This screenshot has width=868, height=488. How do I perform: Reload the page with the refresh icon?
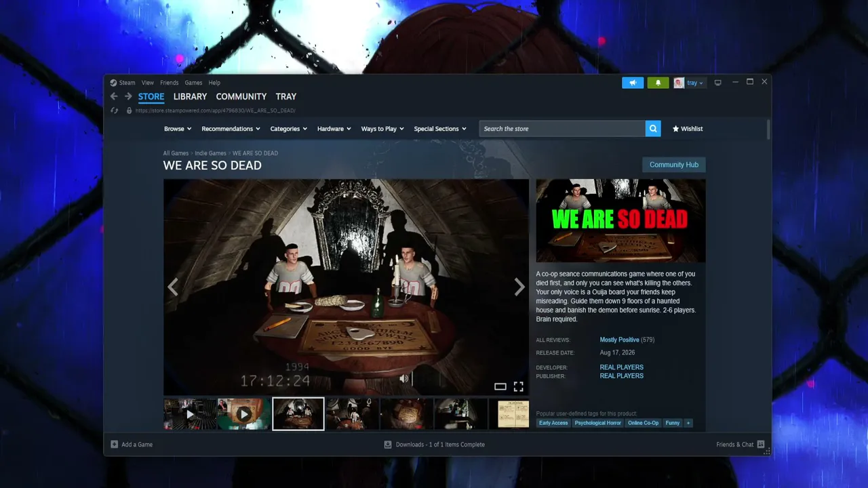coord(114,110)
